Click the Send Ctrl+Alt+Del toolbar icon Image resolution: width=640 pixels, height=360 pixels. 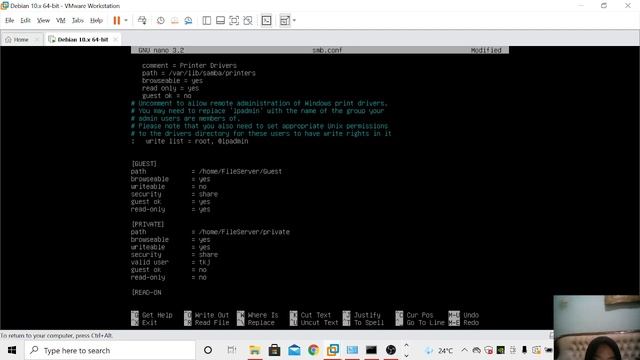(142, 20)
